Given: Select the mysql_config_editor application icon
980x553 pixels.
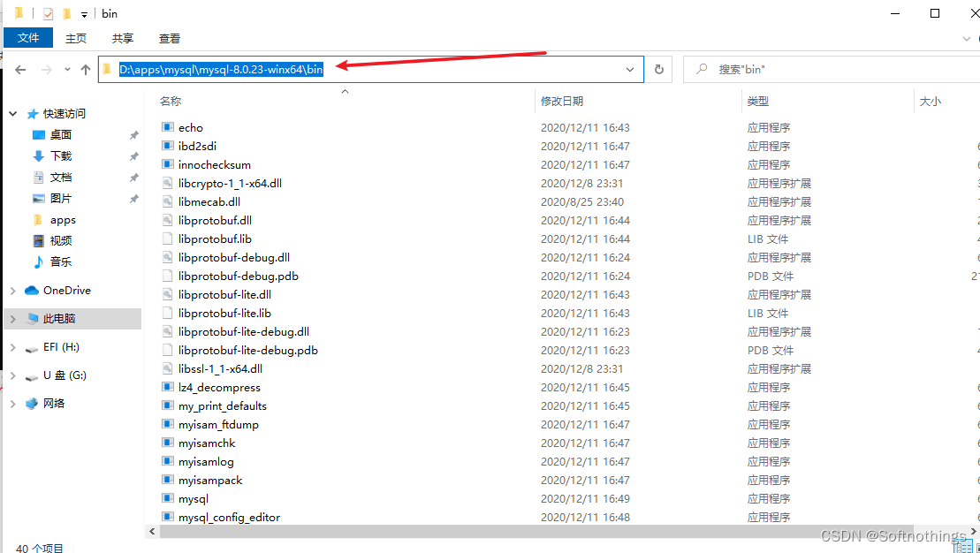Looking at the screenshot, I should [168, 517].
